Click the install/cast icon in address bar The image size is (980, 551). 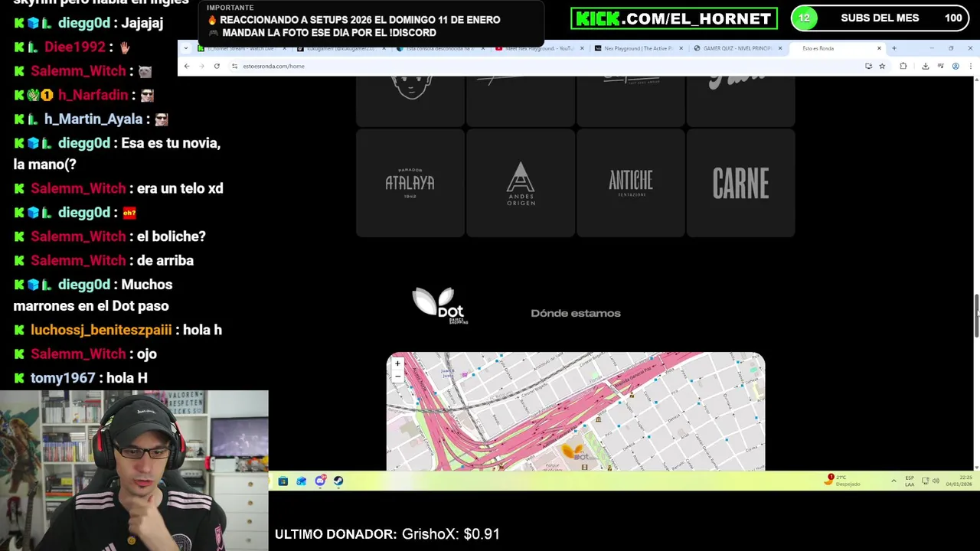point(868,66)
